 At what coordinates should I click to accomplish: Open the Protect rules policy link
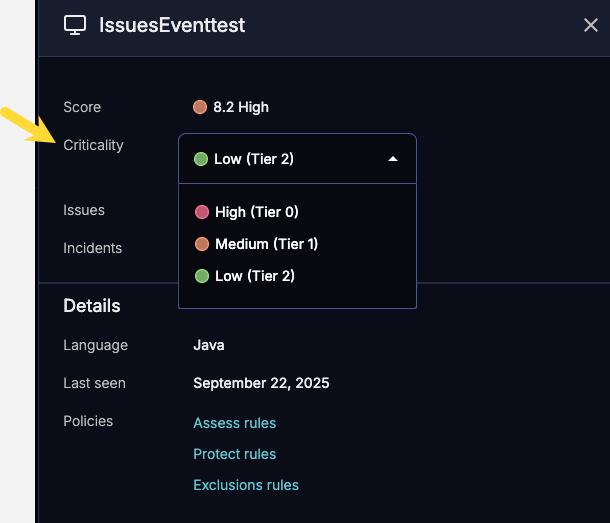point(234,454)
